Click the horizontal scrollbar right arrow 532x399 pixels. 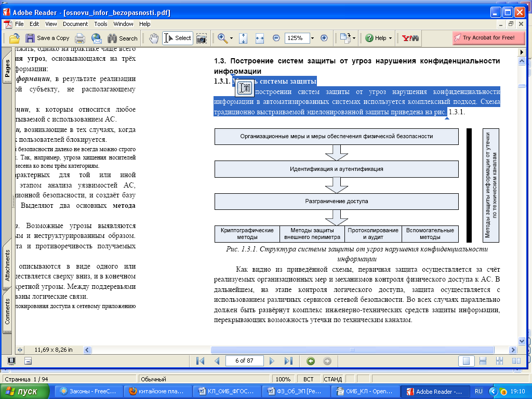click(513, 350)
